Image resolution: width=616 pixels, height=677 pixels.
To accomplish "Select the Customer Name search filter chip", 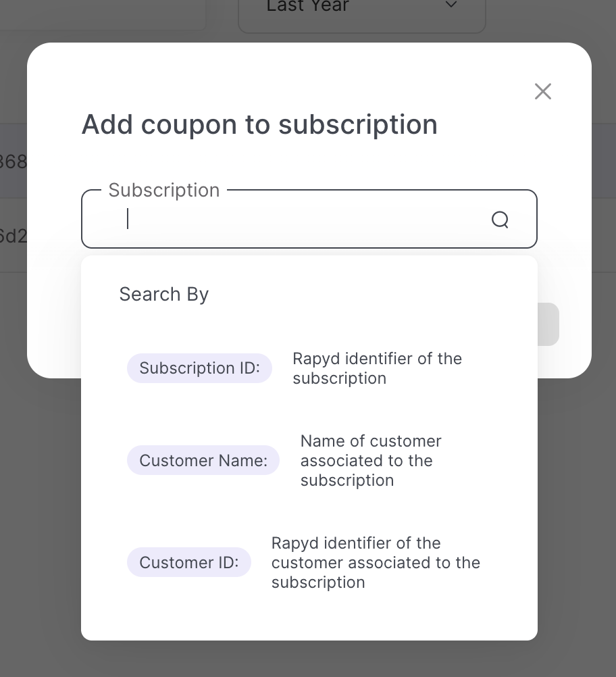I will pyautogui.click(x=203, y=460).
